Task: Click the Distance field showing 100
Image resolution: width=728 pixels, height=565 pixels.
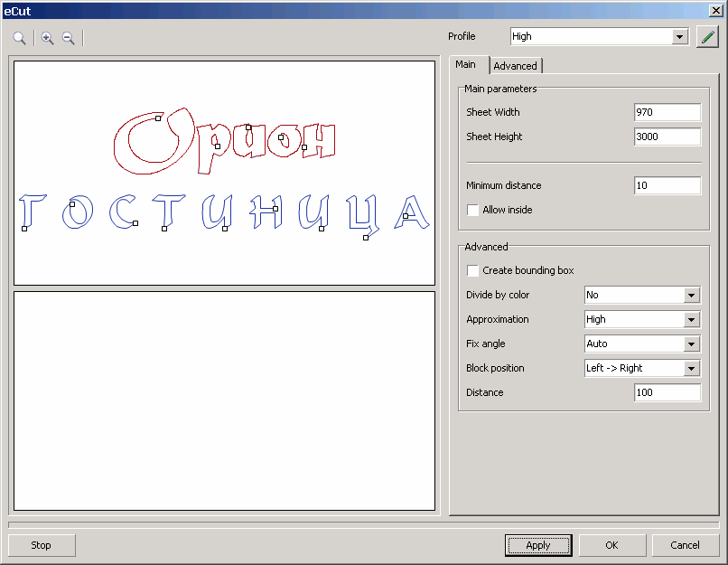Action: [x=667, y=392]
